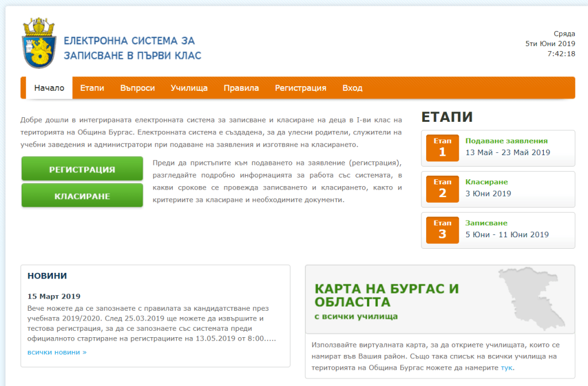Screen dimensions: 588x386
Task: Open the Подаване заявления stage link
Action: coord(506,141)
